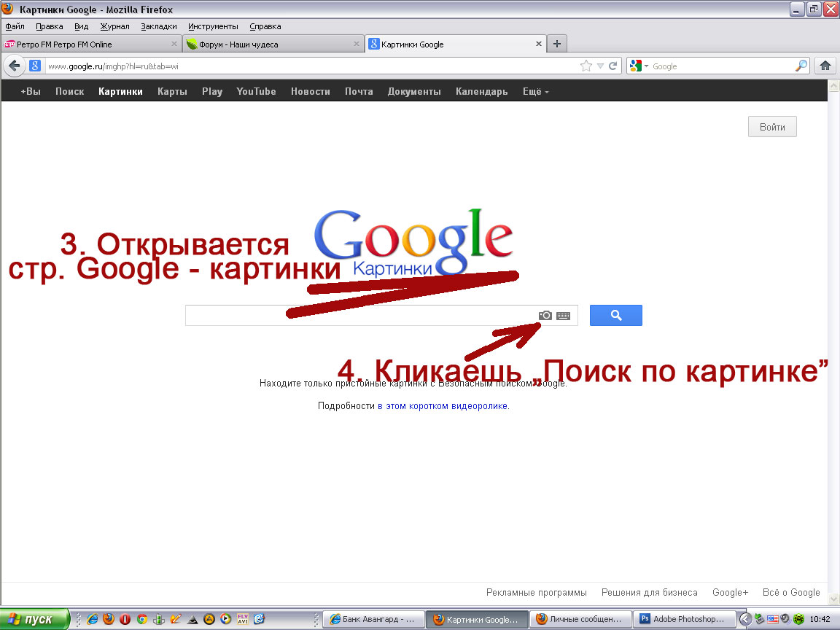Open the Google+ footer link

click(730, 593)
